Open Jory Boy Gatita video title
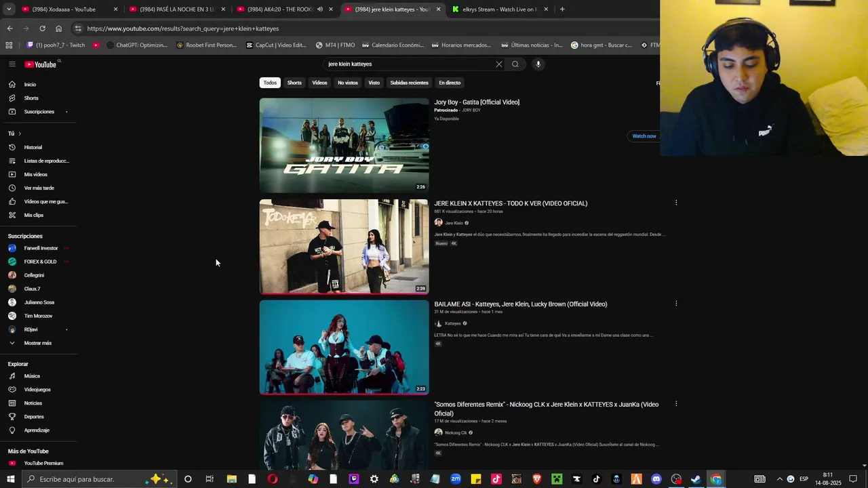 tap(477, 102)
